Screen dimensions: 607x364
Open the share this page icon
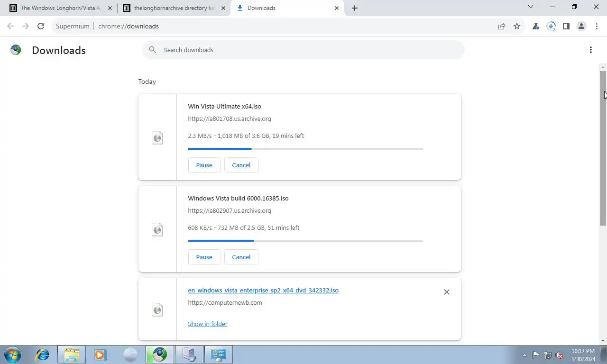[x=502, y=26]
